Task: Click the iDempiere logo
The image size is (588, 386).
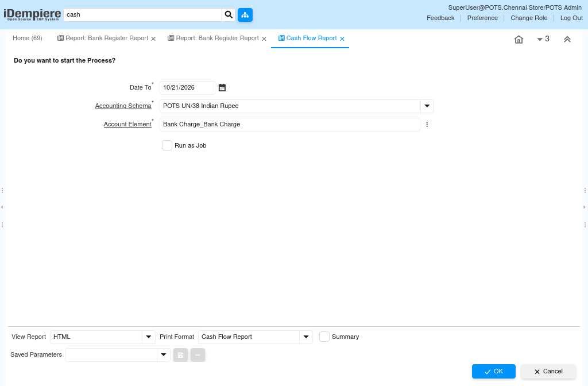Action: point(32,14)
